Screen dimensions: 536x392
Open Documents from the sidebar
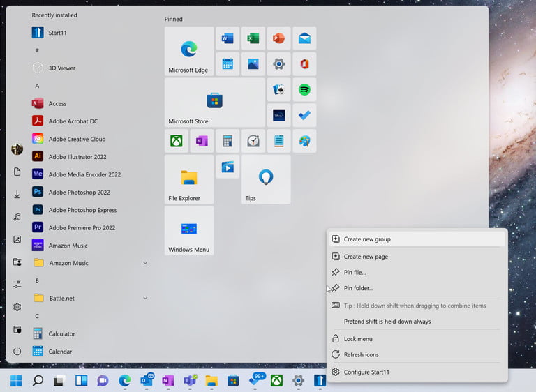(x=17, y=172)
